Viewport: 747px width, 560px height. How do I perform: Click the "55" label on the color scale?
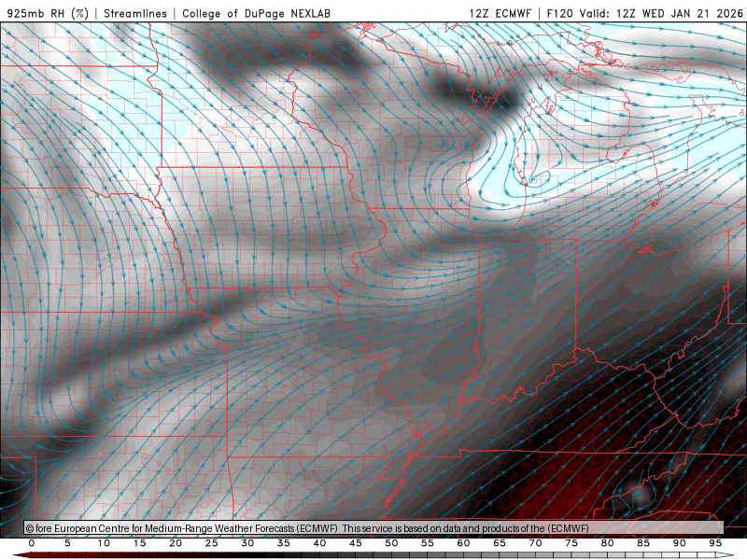[428, 543]
